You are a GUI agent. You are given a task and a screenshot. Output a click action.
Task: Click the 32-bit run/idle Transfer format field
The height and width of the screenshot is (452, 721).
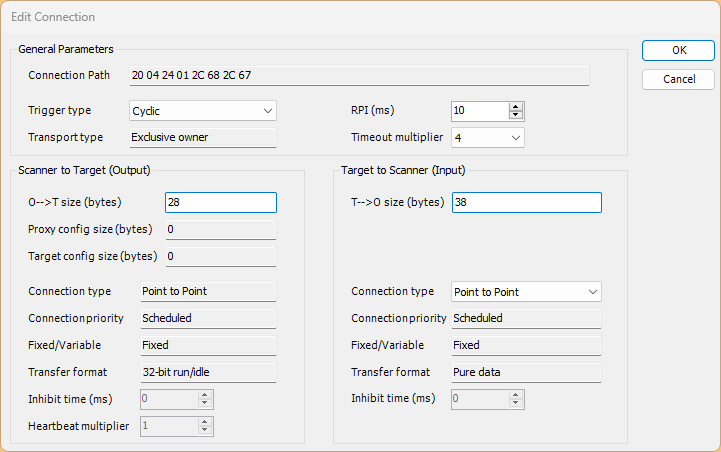coord(208,372)
